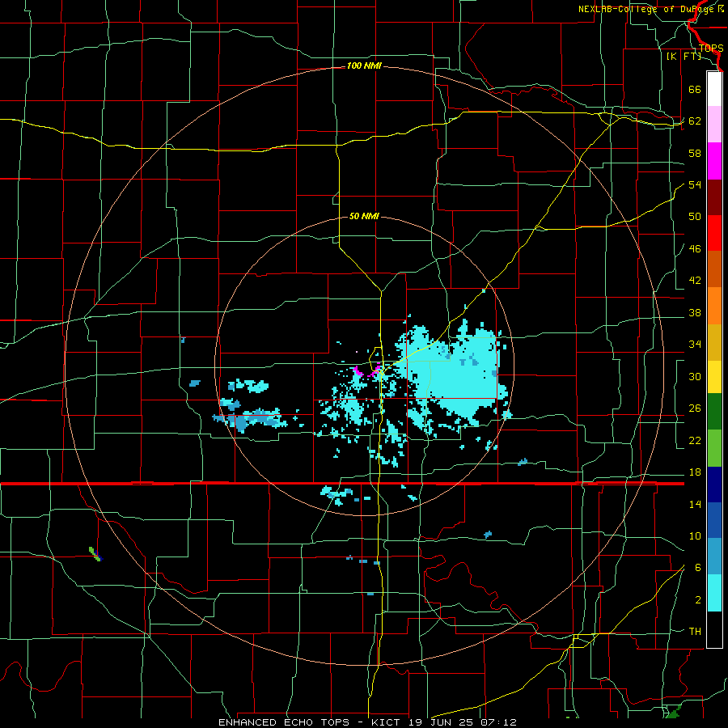Click the 50 NMI range ring label
Viewport: 728px width, 728px height.
364,216
